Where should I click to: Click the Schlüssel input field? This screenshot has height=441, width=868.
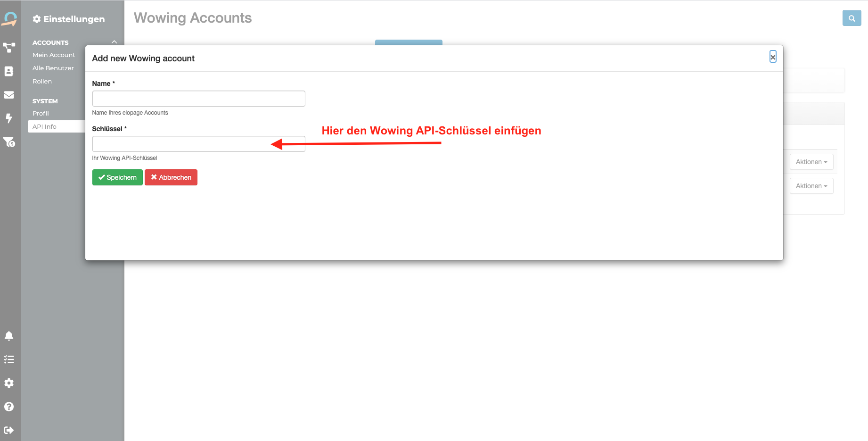(198, 144)
